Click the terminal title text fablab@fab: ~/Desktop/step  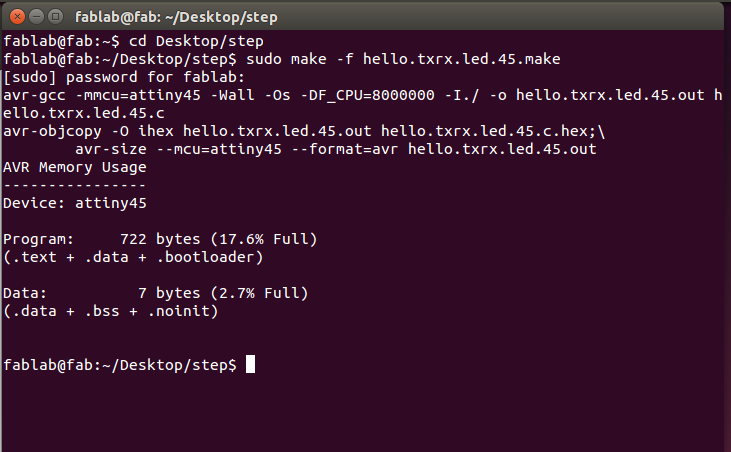(x=176, y=17)
